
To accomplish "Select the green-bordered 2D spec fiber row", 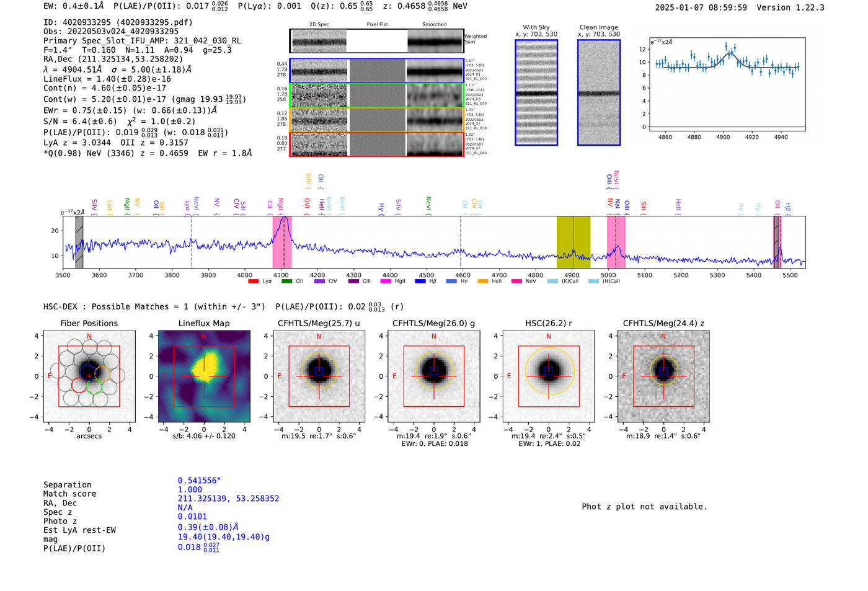I will 376,96.
